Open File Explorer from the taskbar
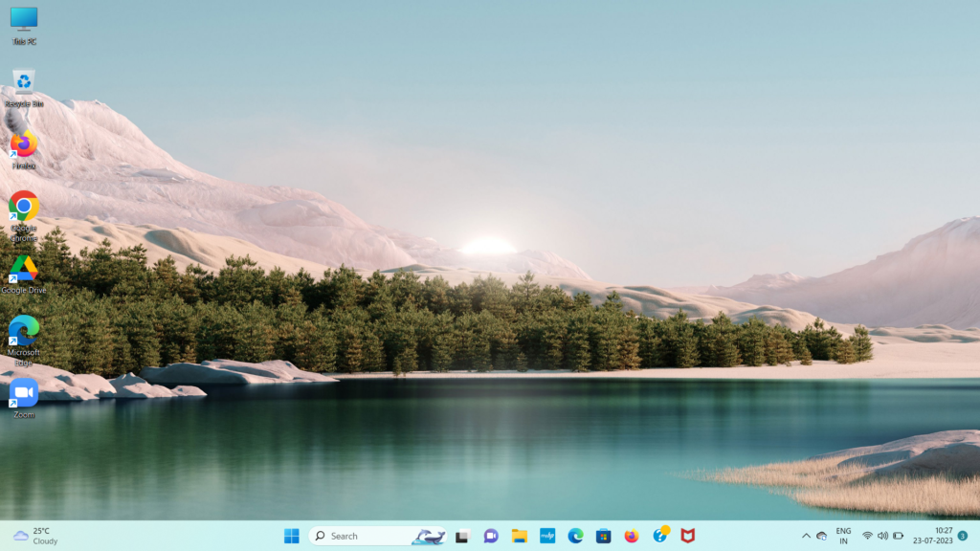This screenshot has height=551, width=980. click(520, 536)
